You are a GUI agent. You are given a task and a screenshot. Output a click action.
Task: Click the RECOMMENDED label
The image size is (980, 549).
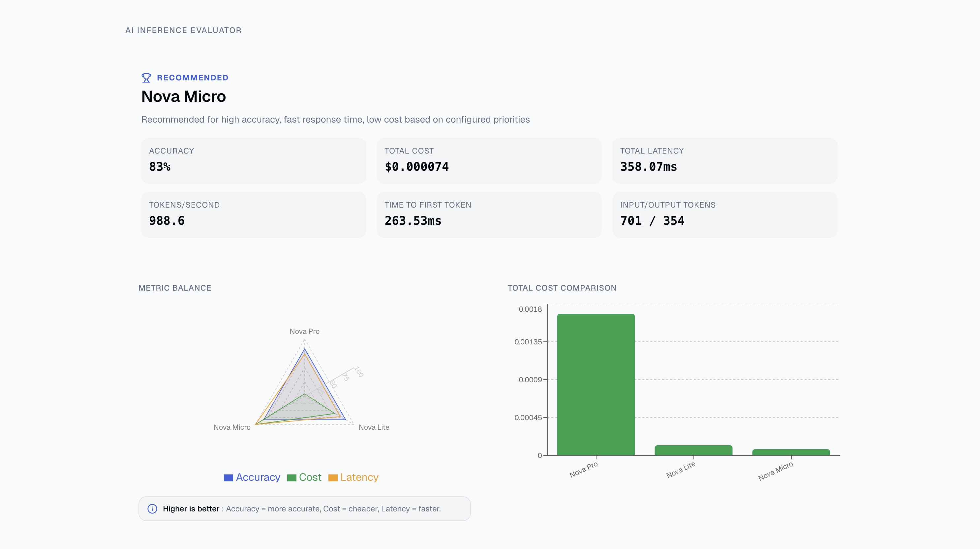tap(193, 77)
